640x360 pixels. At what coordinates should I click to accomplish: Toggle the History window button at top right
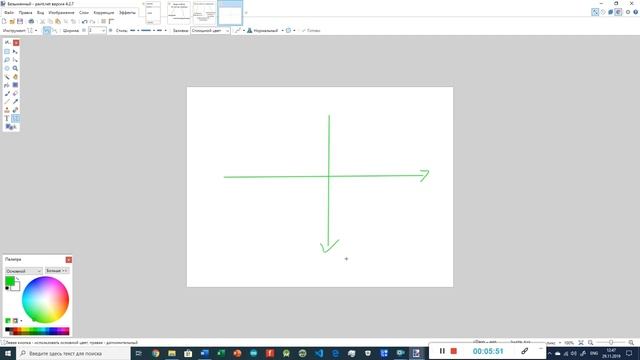click(603, 12)
